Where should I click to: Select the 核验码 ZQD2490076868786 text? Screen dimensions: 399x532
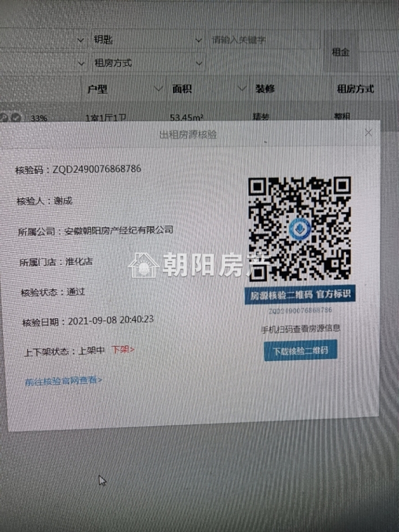(78, 169)
